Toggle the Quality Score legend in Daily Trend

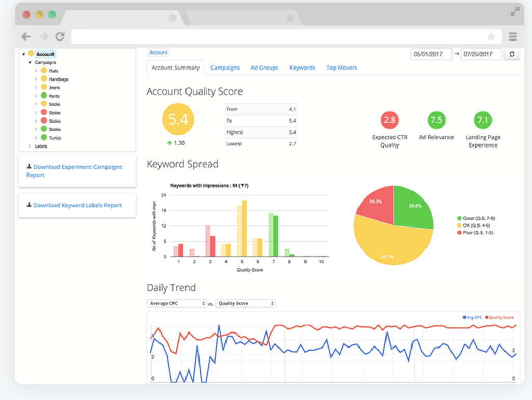click(500, 317)
